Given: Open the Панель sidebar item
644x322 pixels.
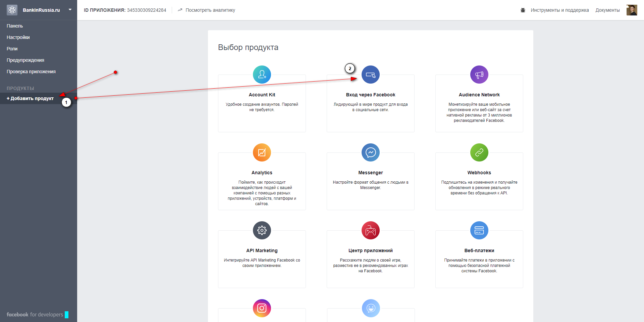Looking at the screenshot, I should pos(15,26).
